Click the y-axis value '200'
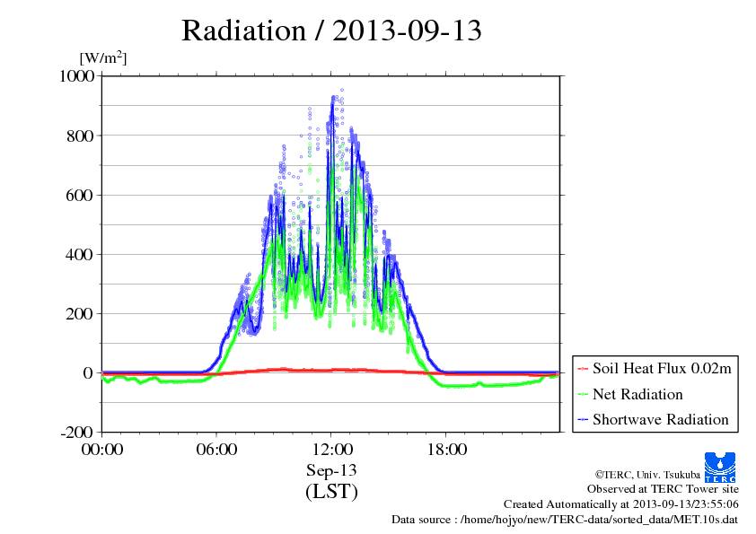The image size is (756, 534). [x=80, y=314]
